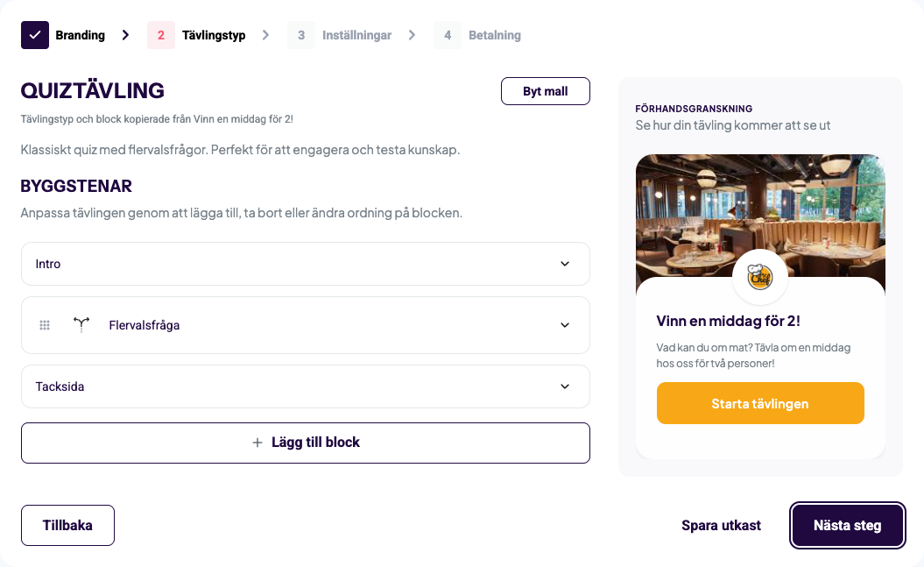
Task: Save draft via Spara utkast
Action: [x=721, y=526]
